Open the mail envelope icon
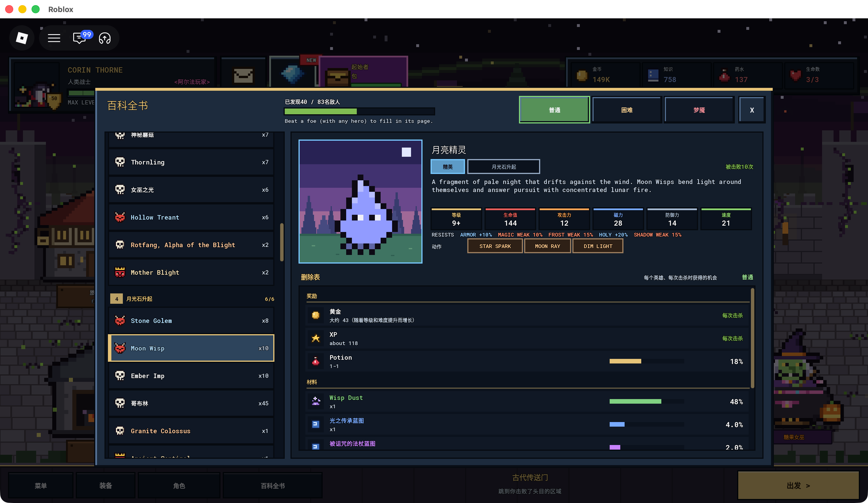The width and height of the screenshot is (868, 503). click(x=243, y=75)
